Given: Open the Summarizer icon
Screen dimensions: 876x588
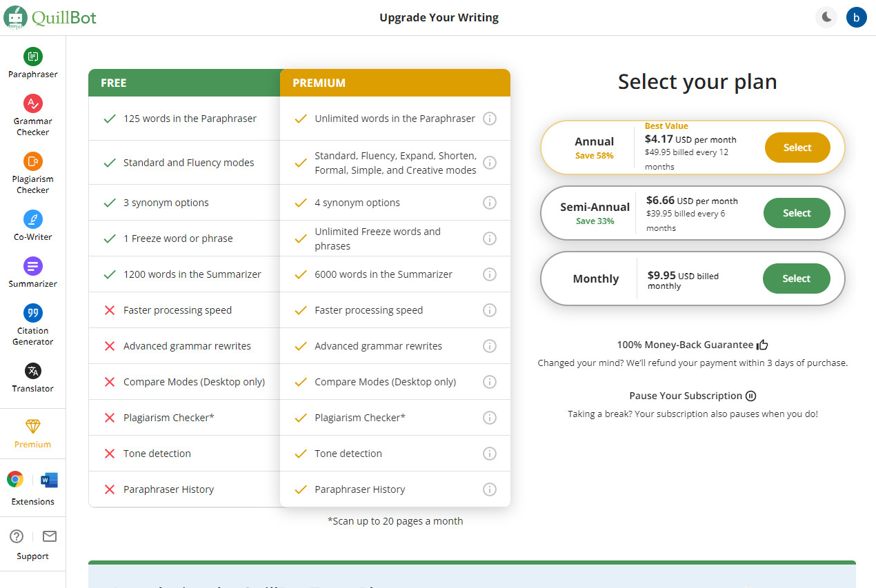Looking at the screenshot, I should tap(32, 266).
